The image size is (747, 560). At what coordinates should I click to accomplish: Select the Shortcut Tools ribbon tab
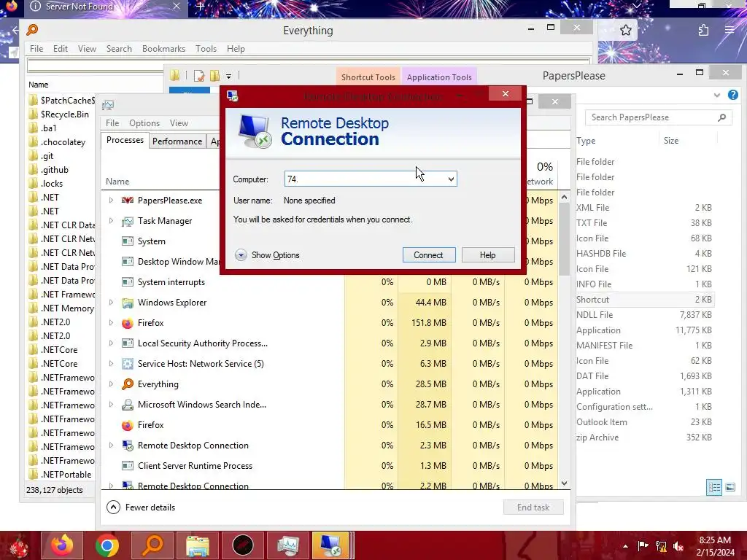[368, 77]
